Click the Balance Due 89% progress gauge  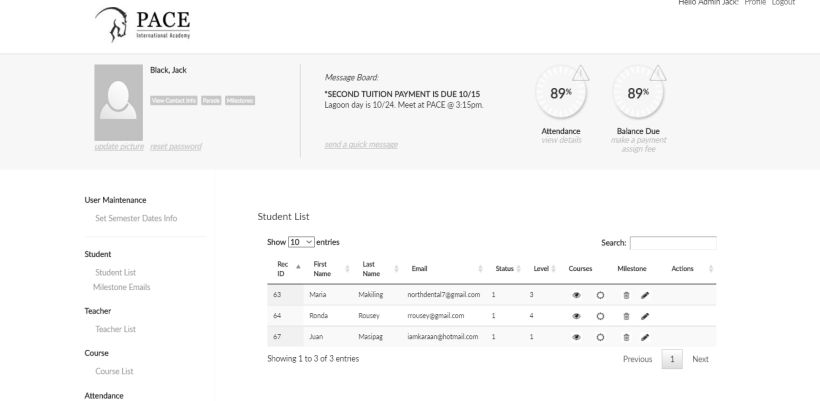[638, 93]
